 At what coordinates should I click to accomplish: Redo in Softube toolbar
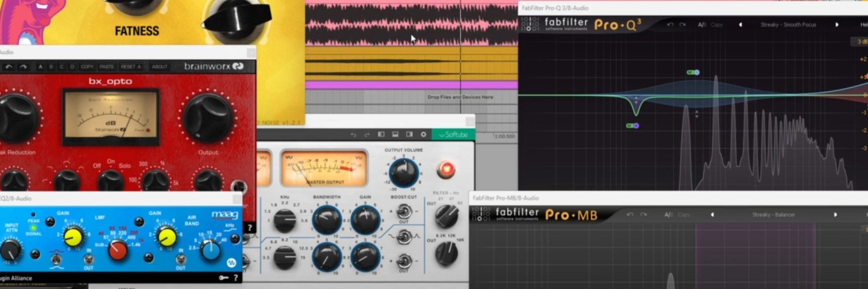point(367,135)
